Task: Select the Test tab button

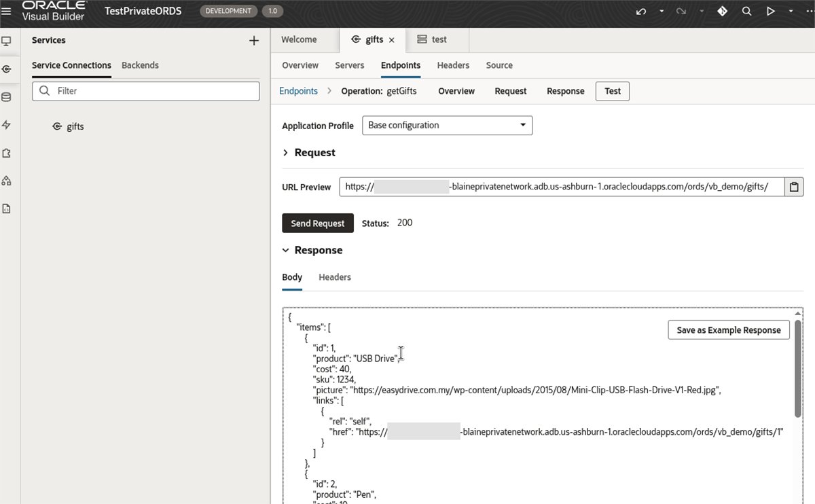Action: (613, 91)
